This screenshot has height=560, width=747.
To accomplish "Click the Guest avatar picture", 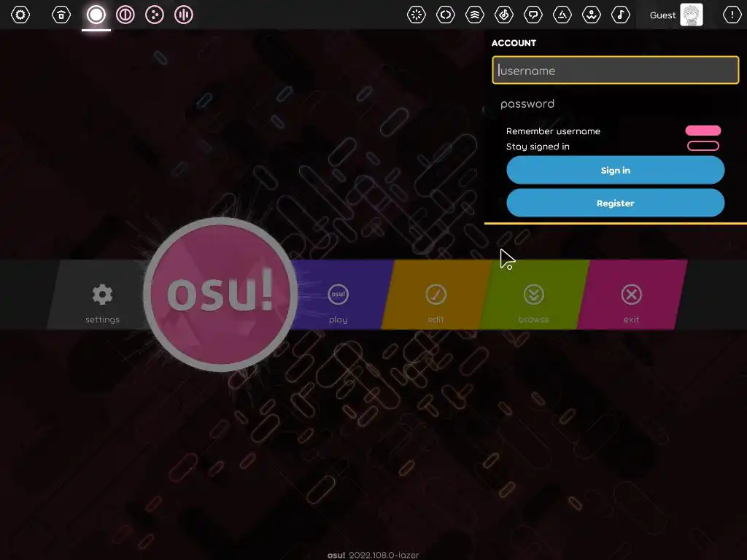I will click(x=692, y=15).
